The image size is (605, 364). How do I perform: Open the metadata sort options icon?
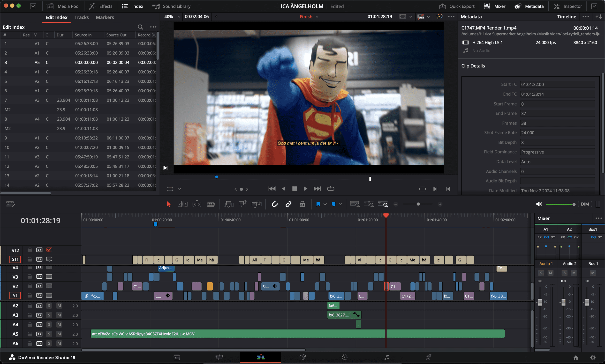(x=598, y=16)
